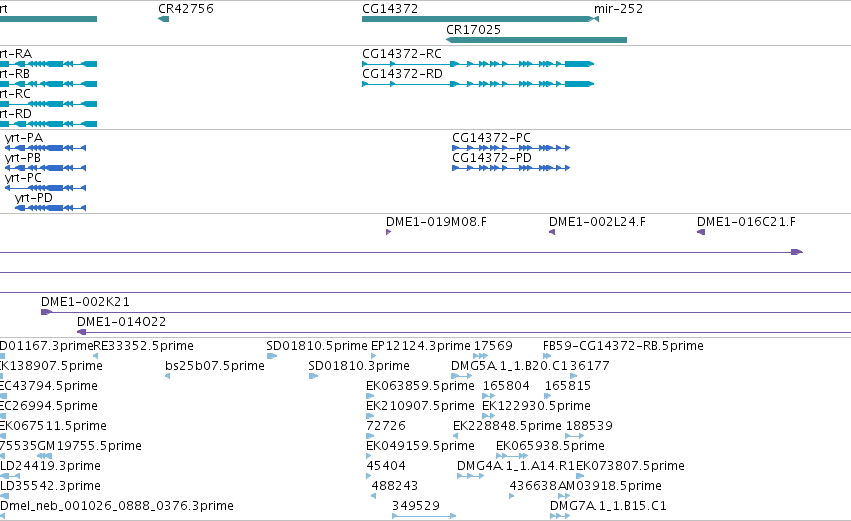The height and width of the screenshot is (521, 851).
Task: Select the 165815 EST label
Action: click(x=568, y=386)
